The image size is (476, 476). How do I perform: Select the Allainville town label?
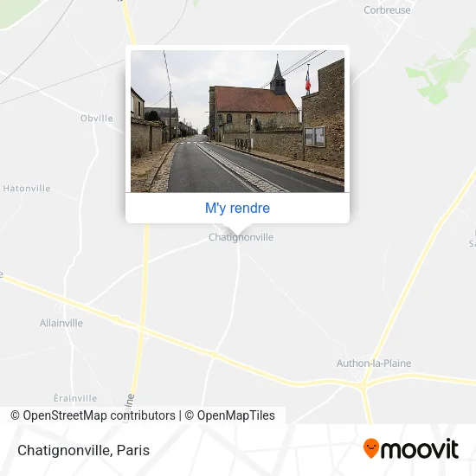[61, 323]
